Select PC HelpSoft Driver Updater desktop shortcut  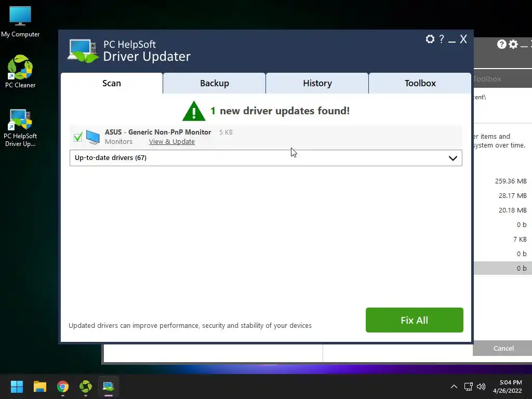click(20, 128)
